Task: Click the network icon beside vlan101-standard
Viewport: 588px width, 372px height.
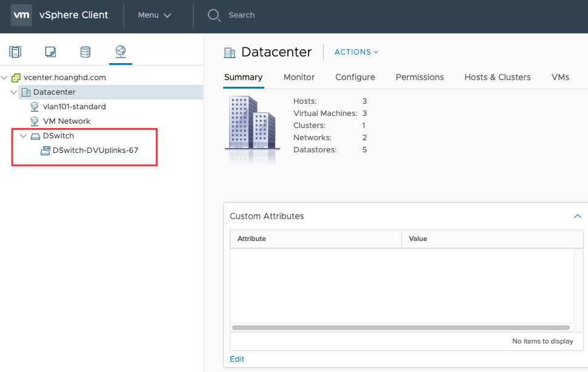Action: click(x=35, y=107)
